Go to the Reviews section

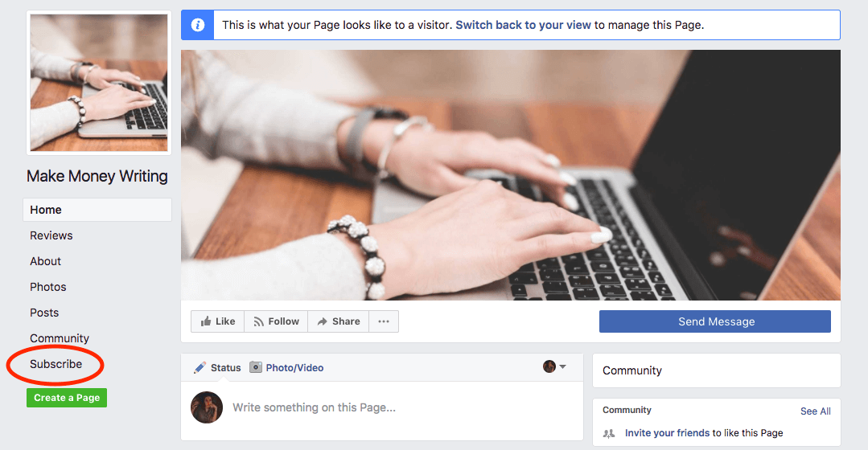pos(51,235)
